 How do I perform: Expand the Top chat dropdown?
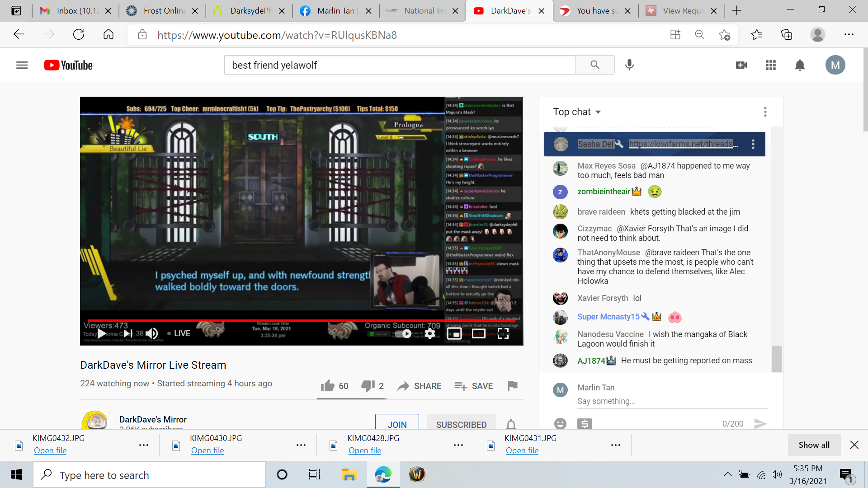[x=577, y=112]
